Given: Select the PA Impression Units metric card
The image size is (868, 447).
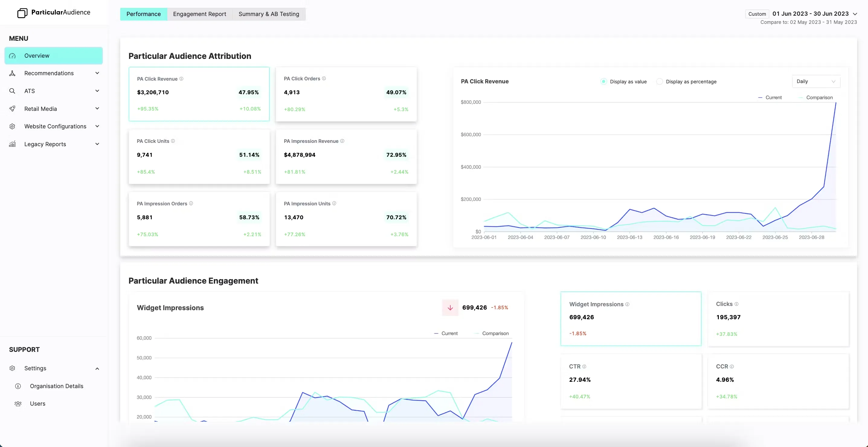Looking at the screenshot, I should pos(346,219).
